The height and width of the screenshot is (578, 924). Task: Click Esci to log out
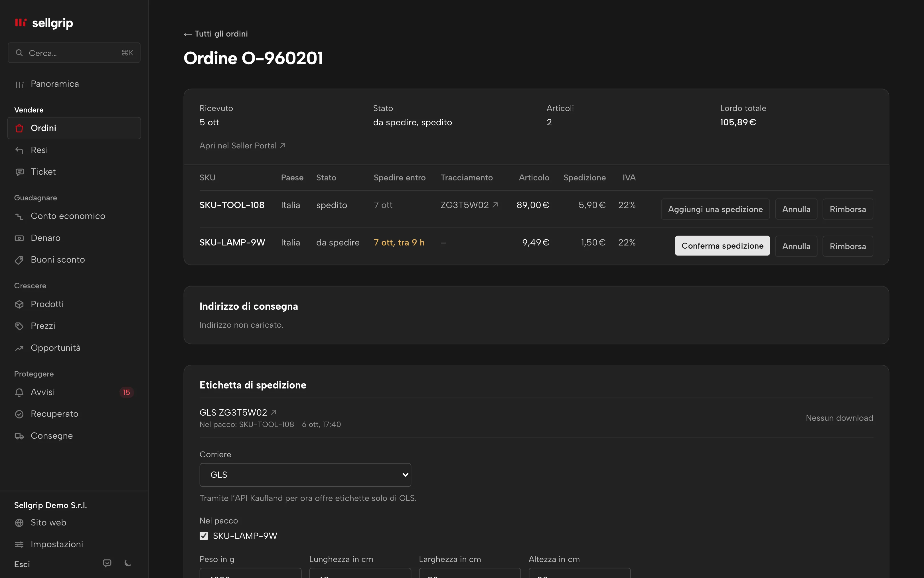point(22,564)
